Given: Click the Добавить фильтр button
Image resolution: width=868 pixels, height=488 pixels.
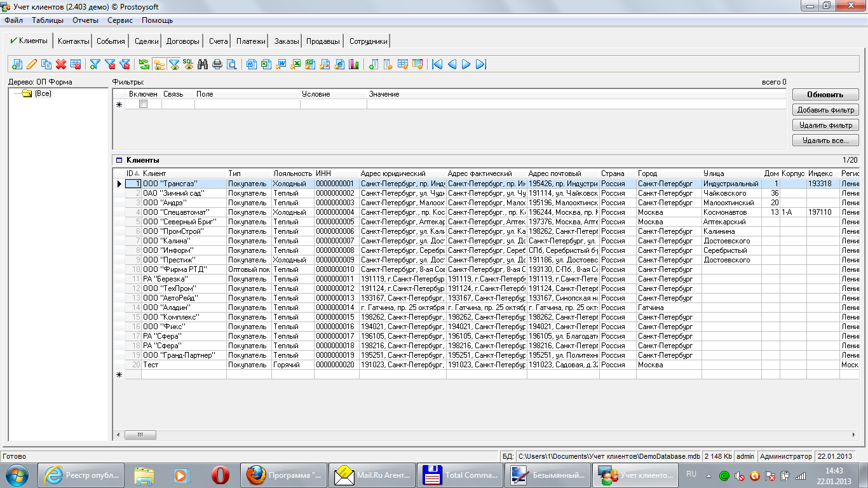Looking at the screenshot, I should pyautogui.click(x=825, y=110).
